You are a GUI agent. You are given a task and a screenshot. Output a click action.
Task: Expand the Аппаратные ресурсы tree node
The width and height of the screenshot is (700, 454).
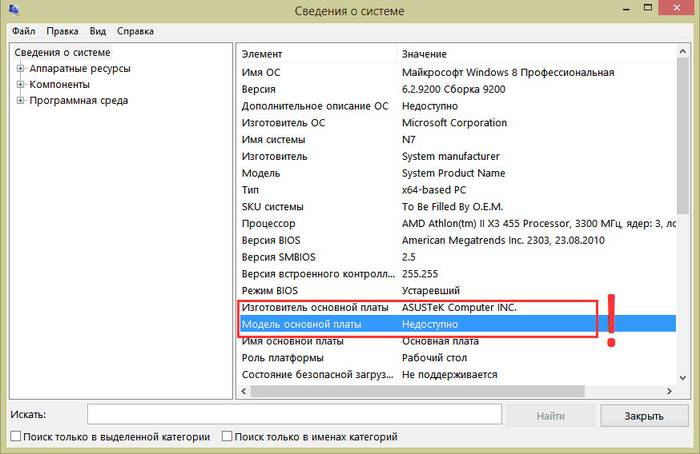[x=20, y=69]
